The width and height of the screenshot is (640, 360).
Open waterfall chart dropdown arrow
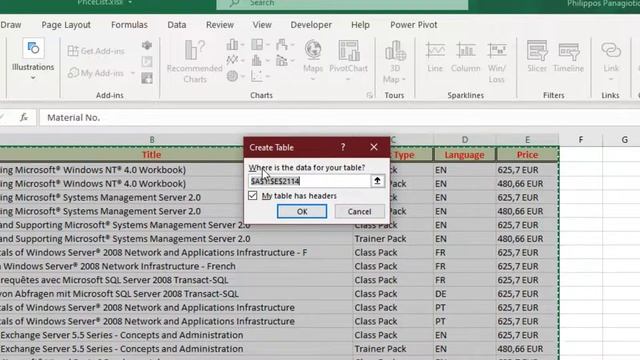293,45
